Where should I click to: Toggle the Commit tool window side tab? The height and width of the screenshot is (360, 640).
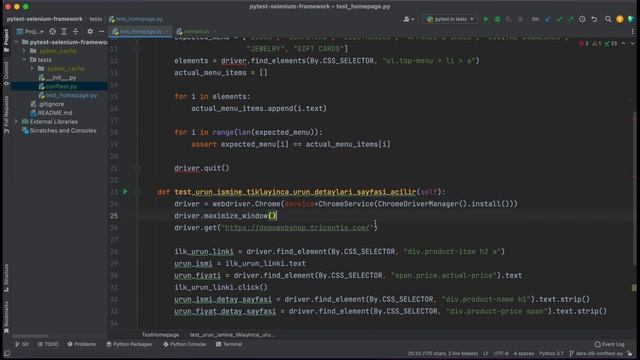6,73
